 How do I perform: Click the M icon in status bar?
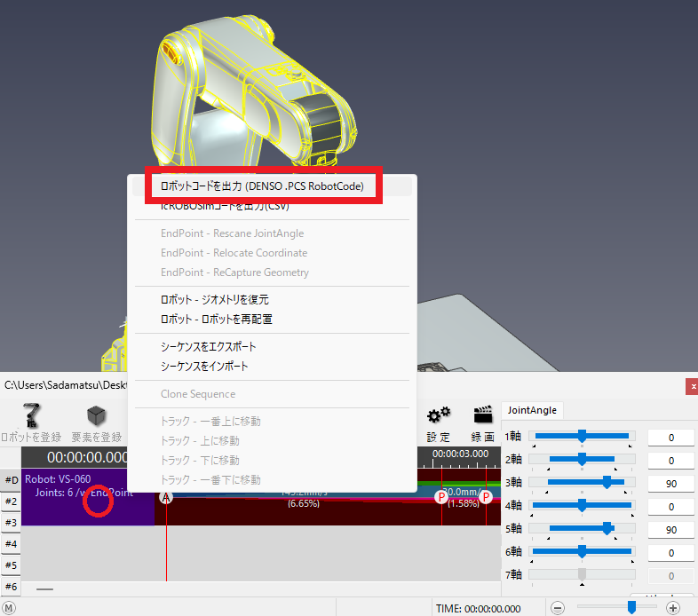pyautogui.click(x=9, y=608)
